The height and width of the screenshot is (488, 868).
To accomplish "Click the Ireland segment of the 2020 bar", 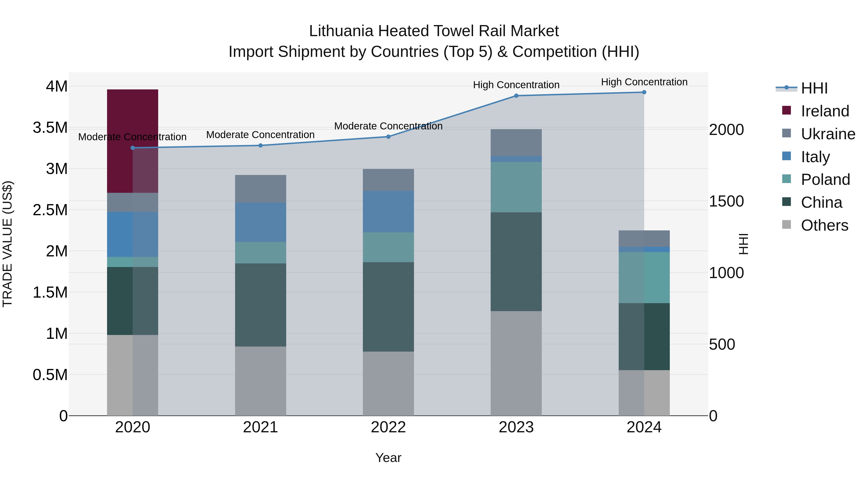I will click(132, 141).
